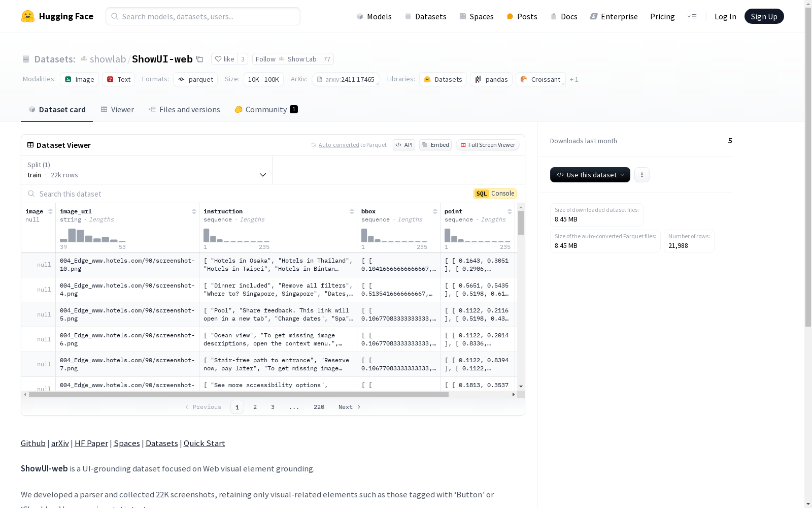
Task: Click the showlab owner link in title
Action: pos(108,59)
